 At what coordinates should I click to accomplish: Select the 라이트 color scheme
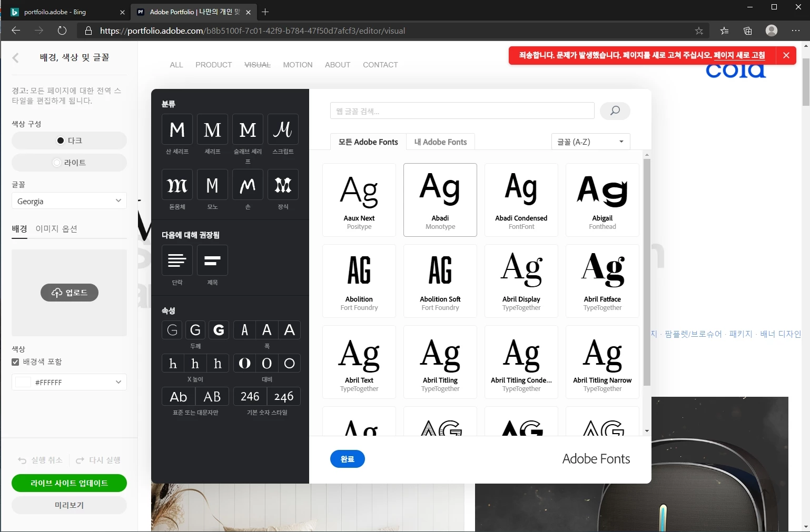pos(69,163)
